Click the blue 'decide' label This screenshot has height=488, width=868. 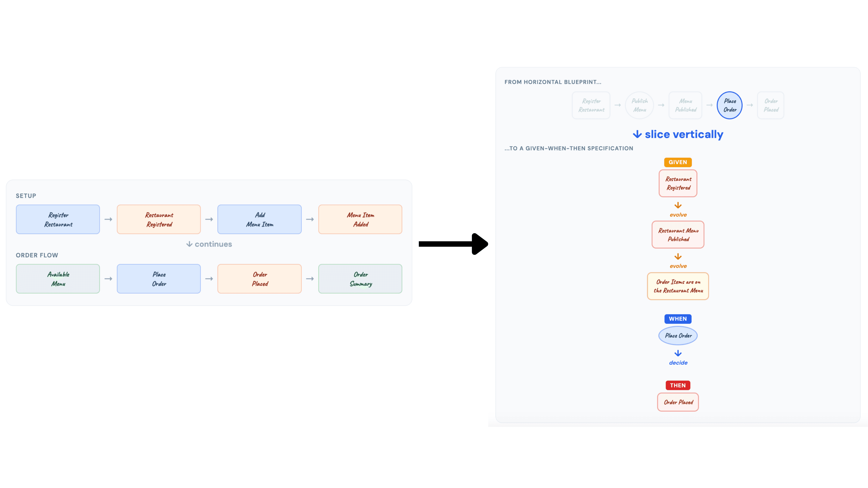pyautogui.click(x=678, y=363)
